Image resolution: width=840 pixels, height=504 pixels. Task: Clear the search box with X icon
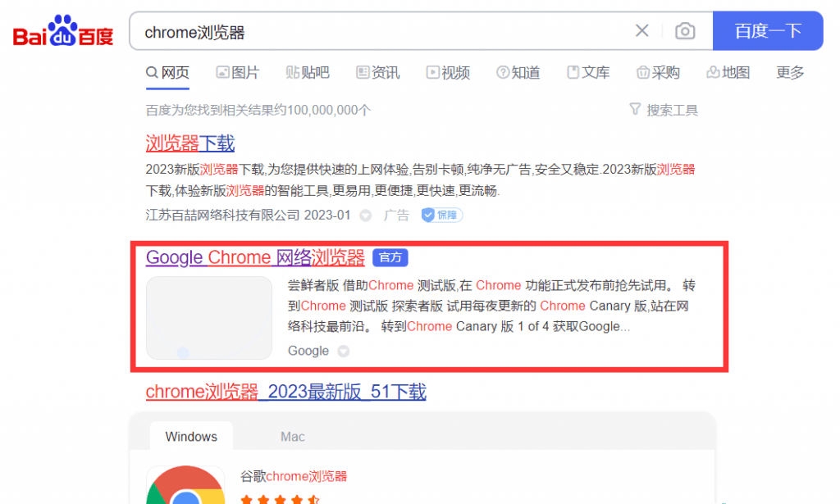[x=641, y=31]
